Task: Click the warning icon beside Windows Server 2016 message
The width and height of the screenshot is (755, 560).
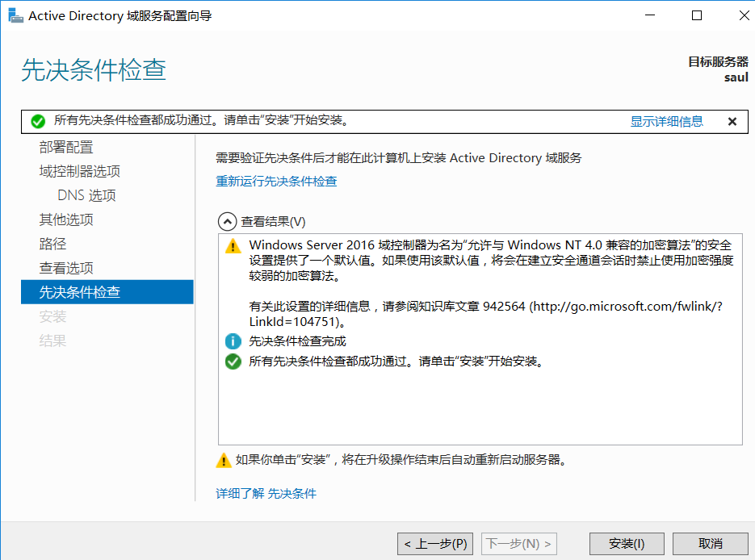Action: point(233,246)
